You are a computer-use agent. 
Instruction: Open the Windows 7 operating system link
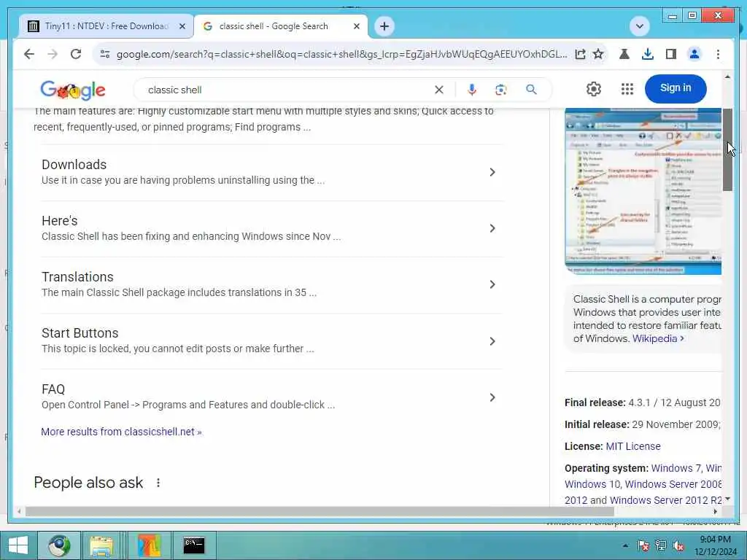click(676, 469)
